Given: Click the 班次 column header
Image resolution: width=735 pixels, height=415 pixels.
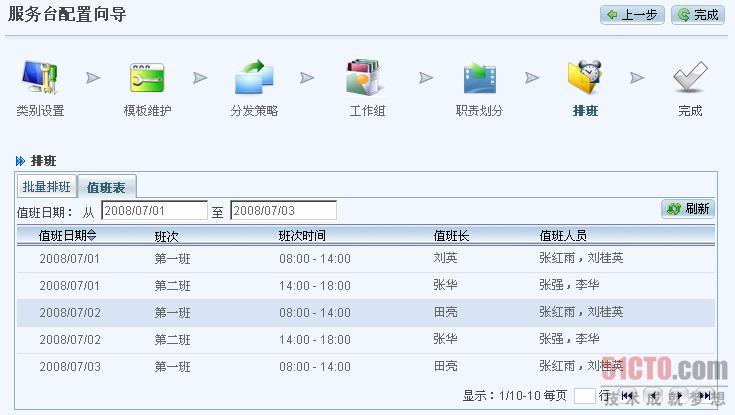Looking at the screenshot, I should pos(166,236).
